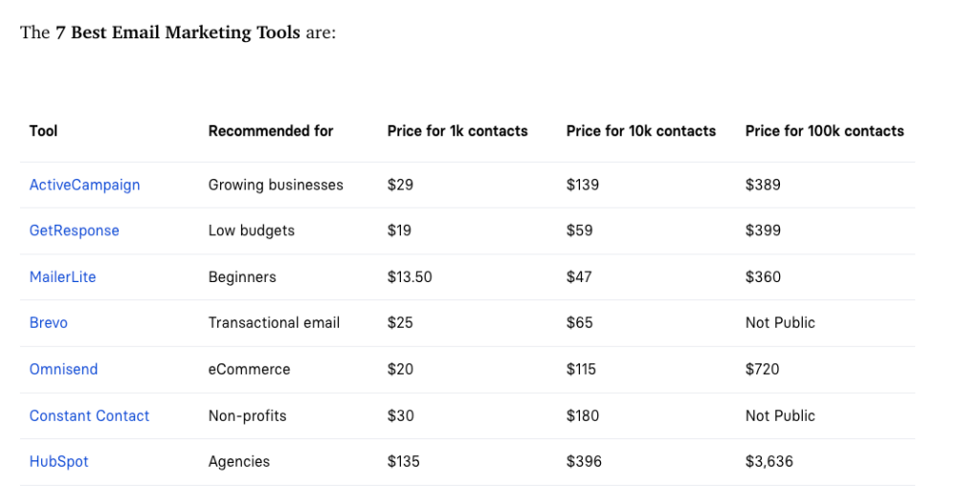Click the eCommerce recommendation cell
This screenshot has width=980, height=504.
[x=250, y=369]
